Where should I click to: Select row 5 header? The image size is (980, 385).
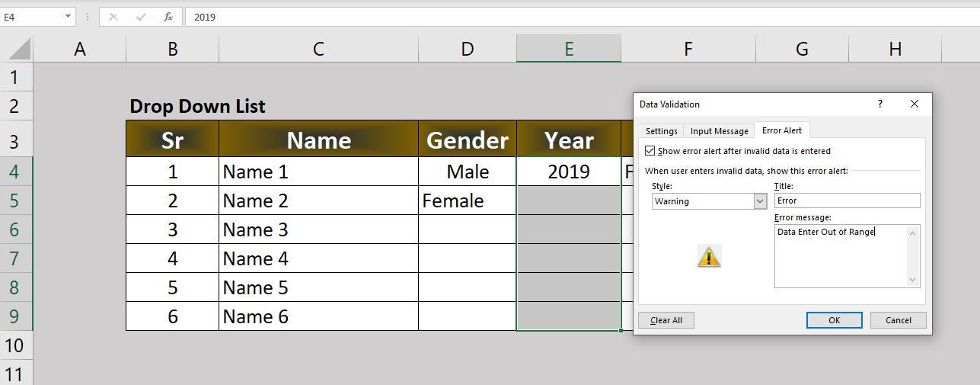tap(16, 201)
